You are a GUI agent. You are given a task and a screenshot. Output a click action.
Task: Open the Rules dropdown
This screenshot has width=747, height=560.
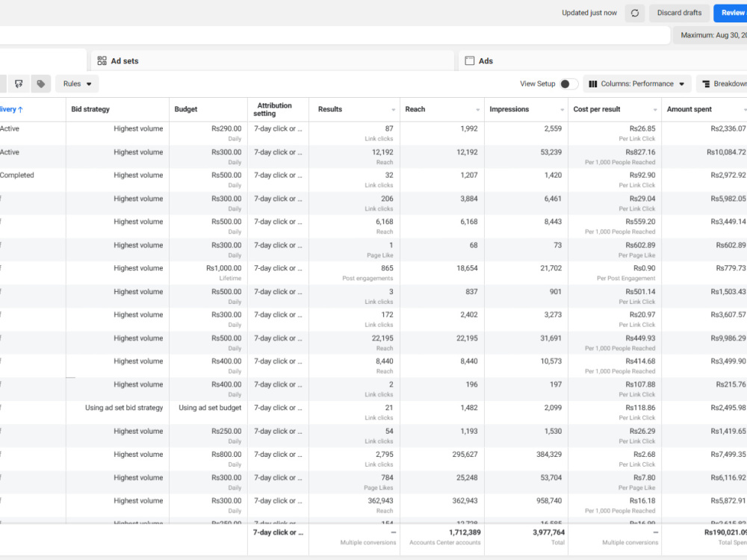tap(77, 84)
